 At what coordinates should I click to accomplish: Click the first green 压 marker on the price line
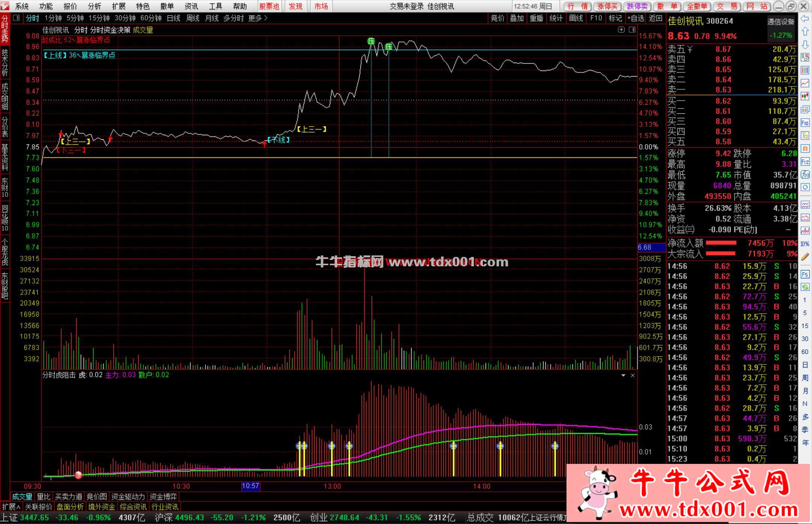click(x=371, y=41)
